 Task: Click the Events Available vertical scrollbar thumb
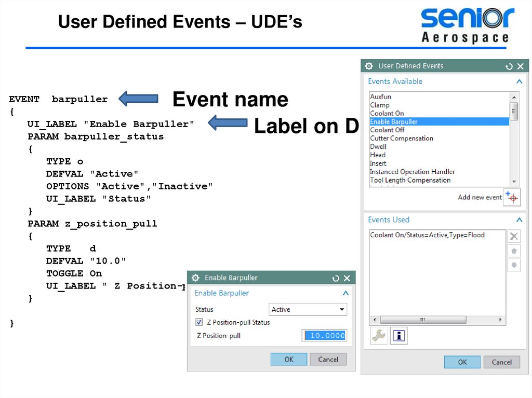514,111
